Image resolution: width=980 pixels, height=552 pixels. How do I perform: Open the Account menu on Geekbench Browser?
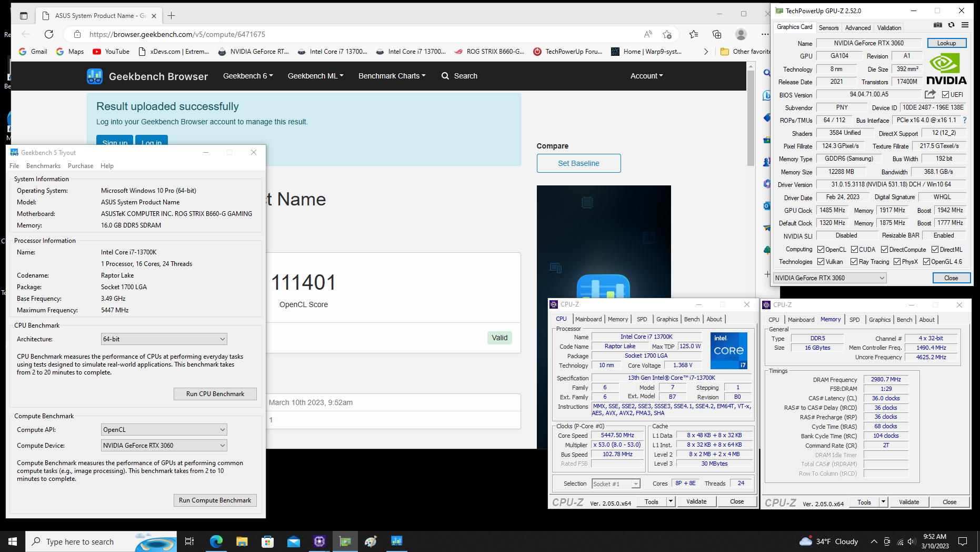tap(646, 76)
